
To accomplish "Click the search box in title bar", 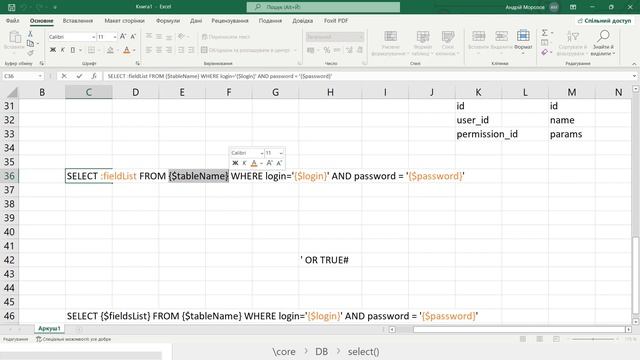I will pyautogui.click(x=323, y=7).
